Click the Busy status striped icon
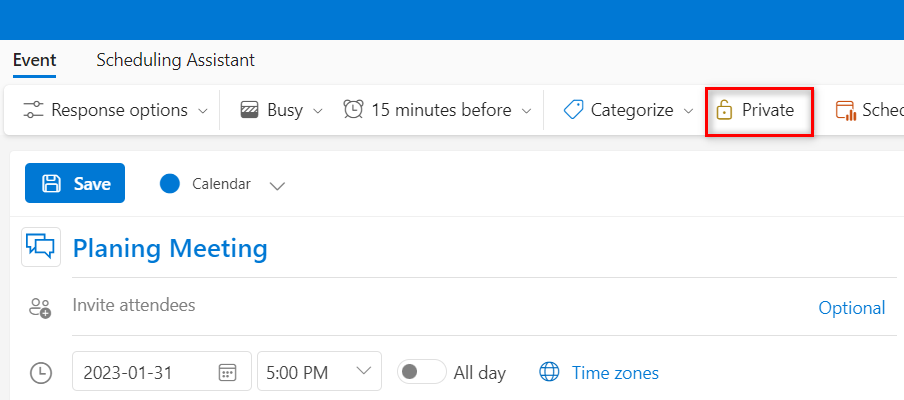Viewport: 904px width, 400px height. pyautogui.click(x=250, y=110)
